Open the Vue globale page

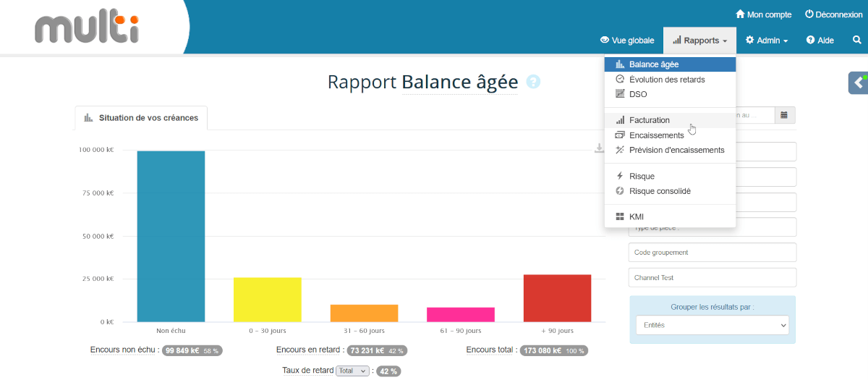627,41
